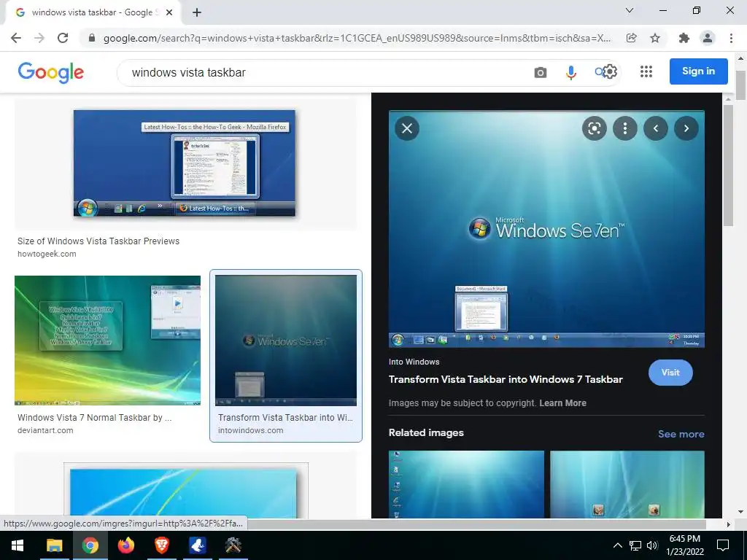Click the intowindows.com source text
This screenshot has height=560, width=747.
pyautogui.click(x=251, y=430)
